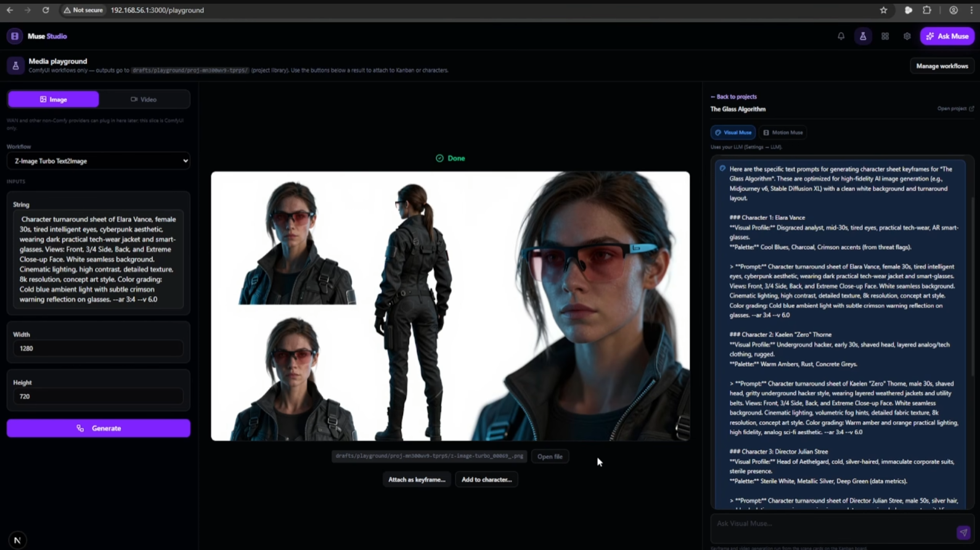Switch to Image mode toggle
The height and width of the screenshot is (550, 980).
click(x=53, y=99)
